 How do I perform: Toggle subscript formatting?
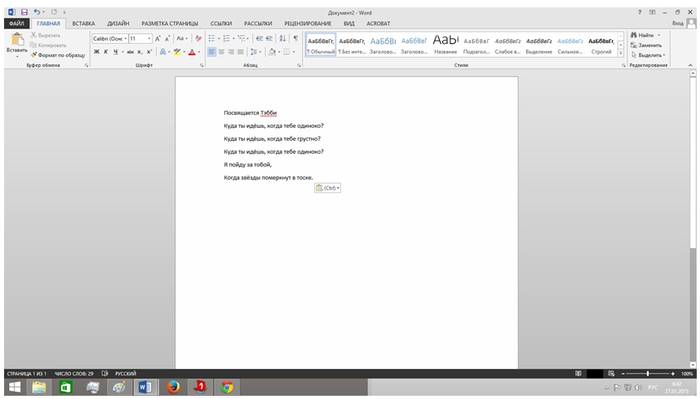[140, 52]
